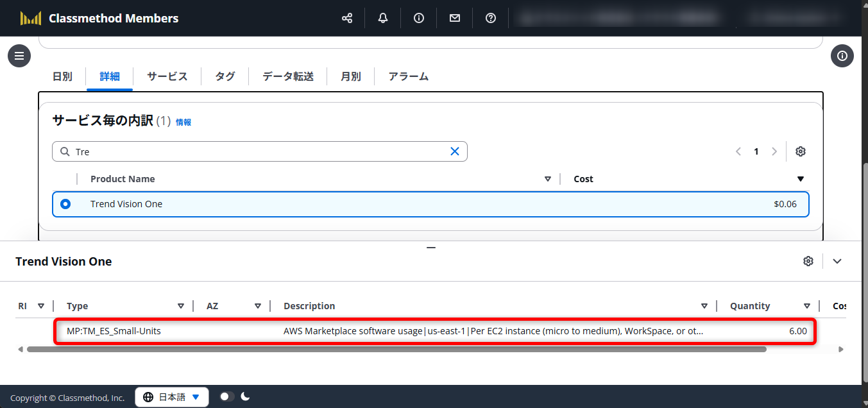
Task: Click the header information circle icon
Action: (x=419, y=18)
